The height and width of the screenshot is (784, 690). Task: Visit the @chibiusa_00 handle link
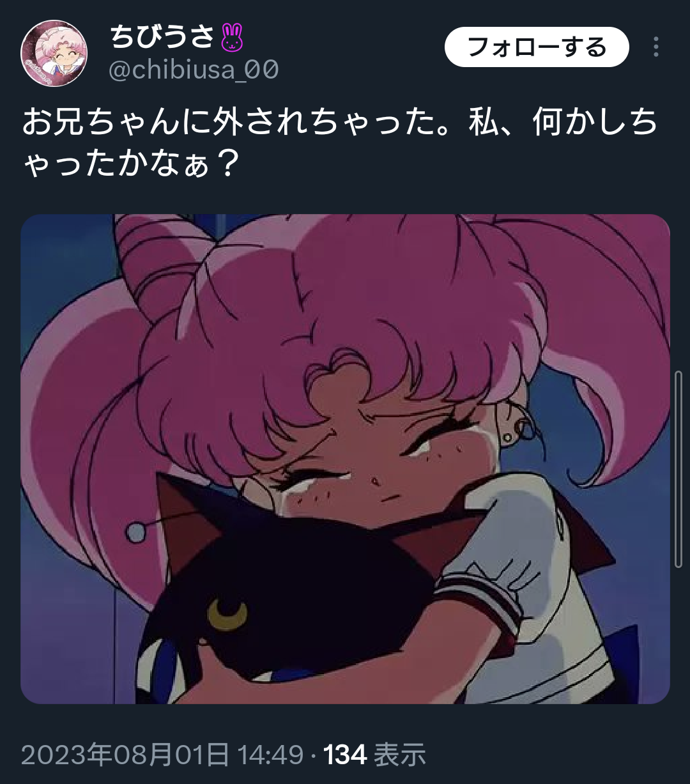point(194,70)
